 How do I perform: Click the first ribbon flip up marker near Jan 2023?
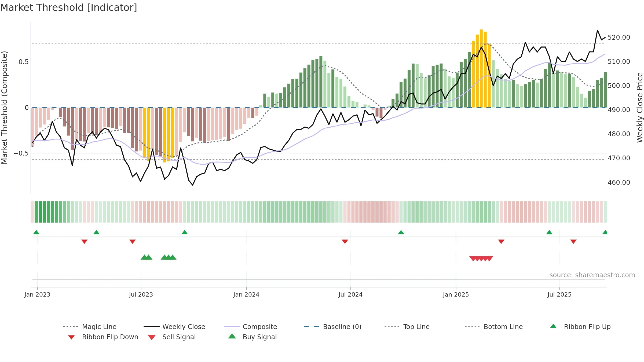tap(36, 232)
